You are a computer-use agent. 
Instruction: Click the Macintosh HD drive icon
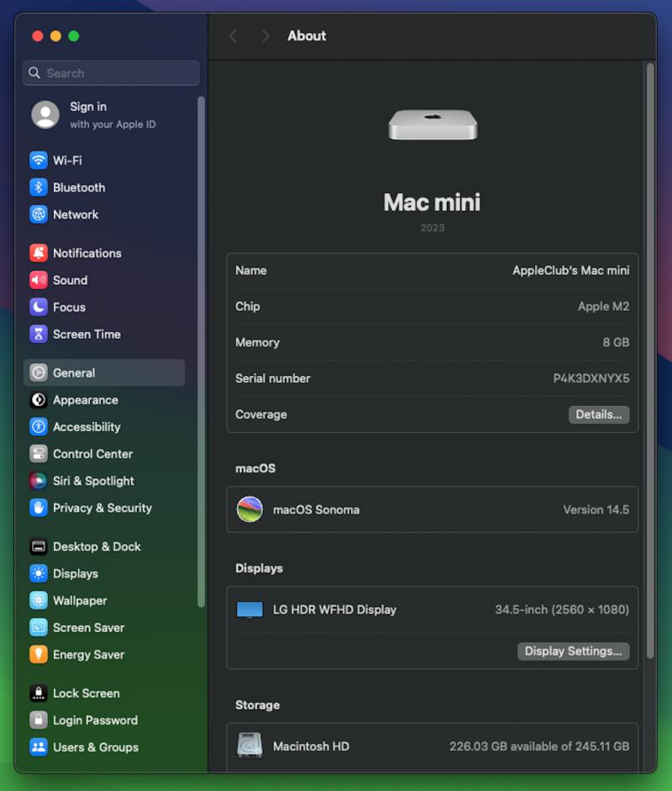(x=249, y=746)
